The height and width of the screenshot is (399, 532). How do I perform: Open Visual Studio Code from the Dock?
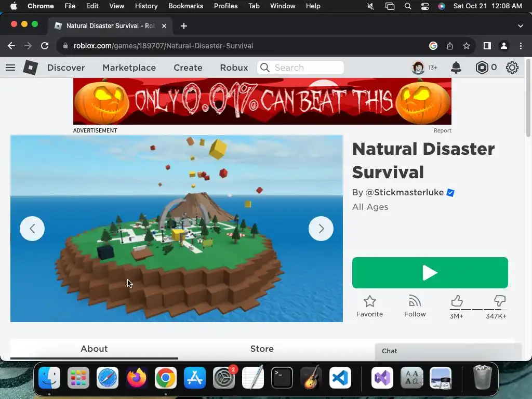pyautogui.click(x=340, y=378)
